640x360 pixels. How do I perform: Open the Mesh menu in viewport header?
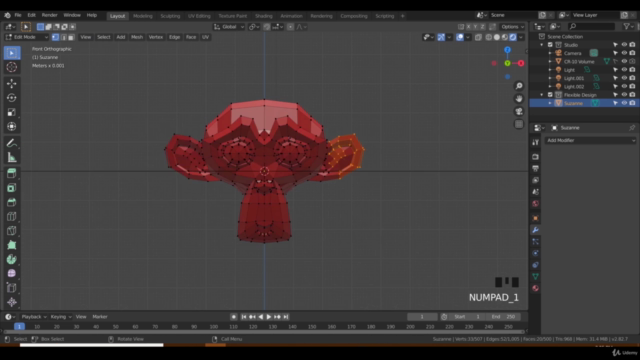click(x=137, y=37)
